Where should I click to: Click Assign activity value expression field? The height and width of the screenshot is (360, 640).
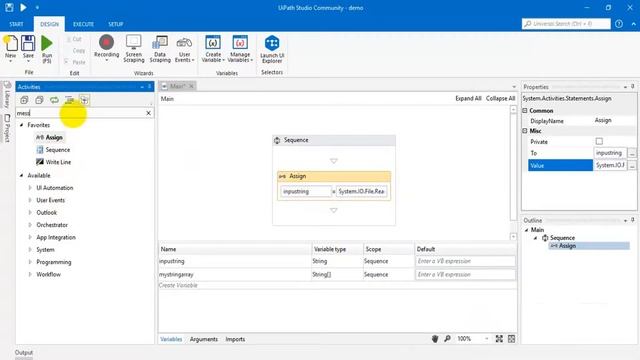tap(362, 191)
